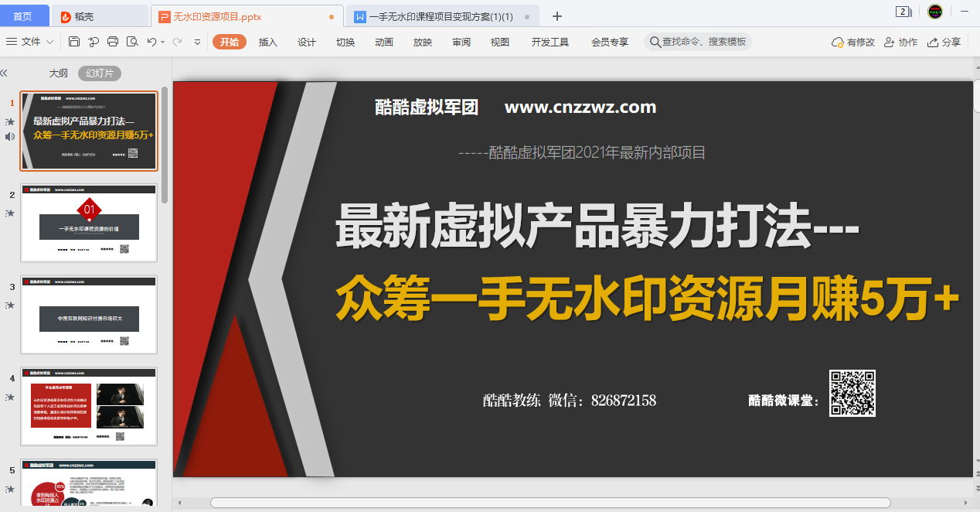This screenshot has height=512, width=980.
Task: Click 协作 (Collaborate) at the top right
Action: pos(901,42)
